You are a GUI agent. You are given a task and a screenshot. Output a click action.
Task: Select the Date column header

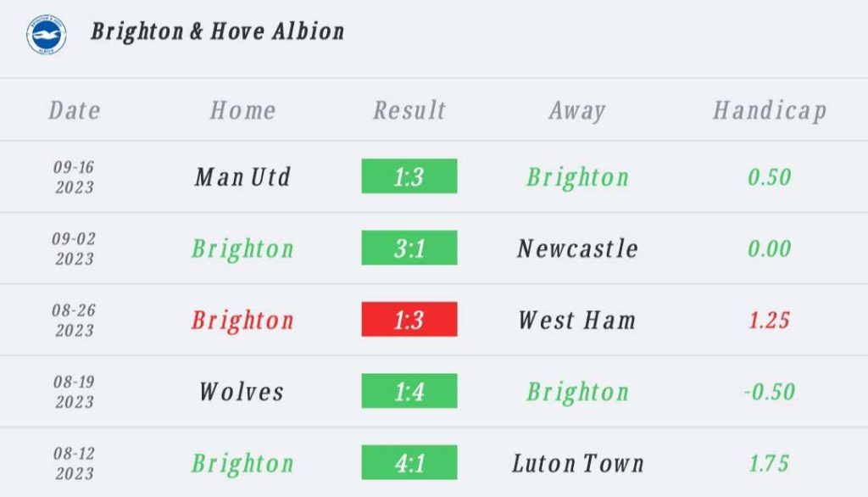point(75,110)
